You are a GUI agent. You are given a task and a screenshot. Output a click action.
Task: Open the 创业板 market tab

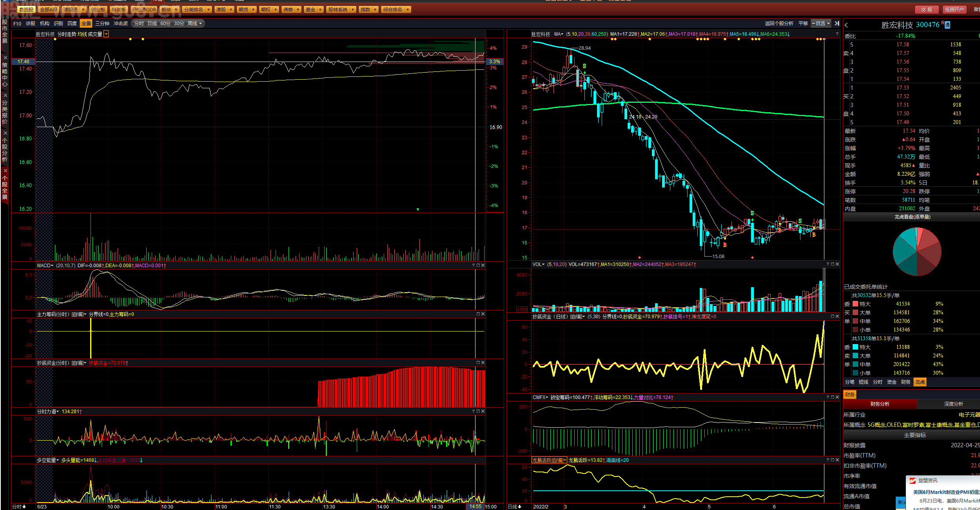[98, 9]
